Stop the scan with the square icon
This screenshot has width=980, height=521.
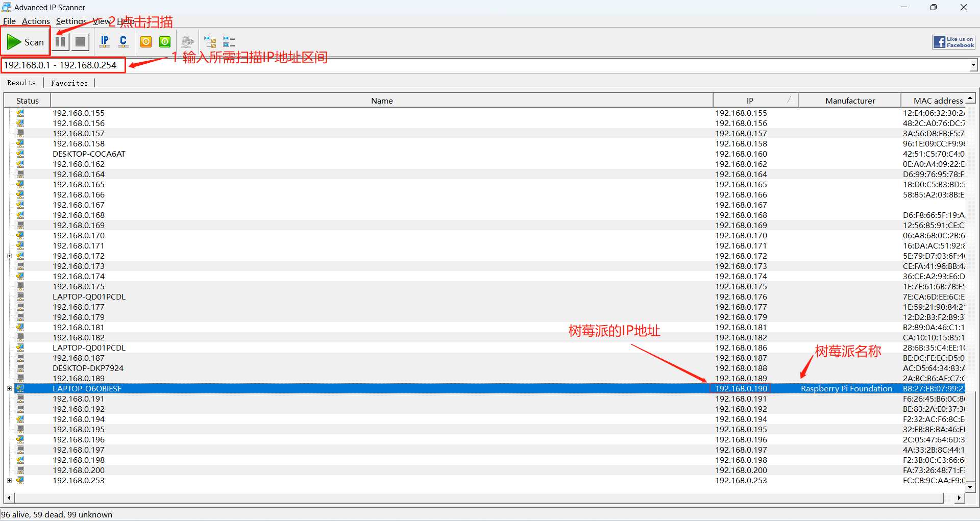click(80, 42)
